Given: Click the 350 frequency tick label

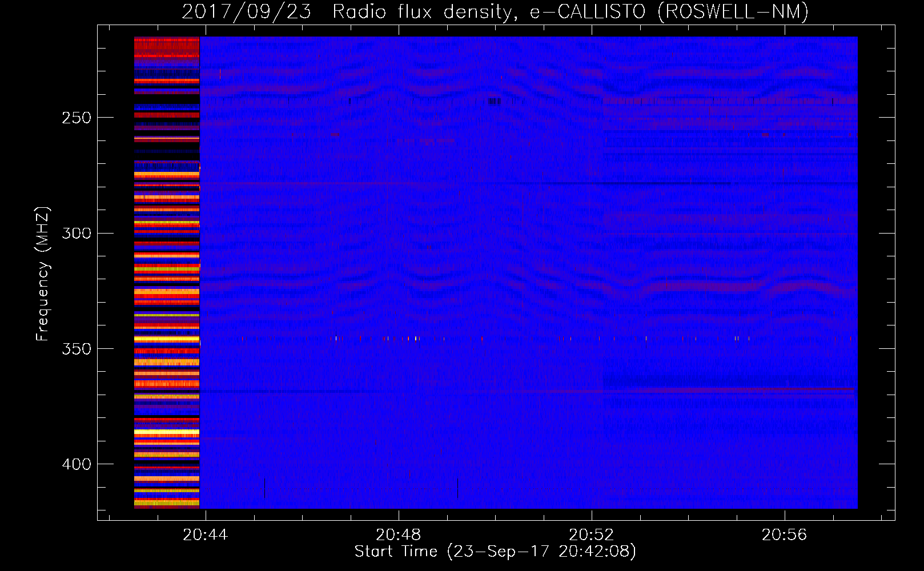Looking at the screenshot, I should (77, 348).
